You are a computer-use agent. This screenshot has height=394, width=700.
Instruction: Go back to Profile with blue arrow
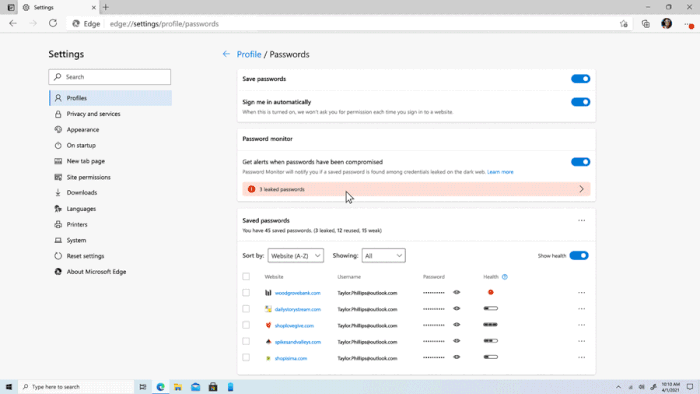pyautogui.click(x=226, y=54)
